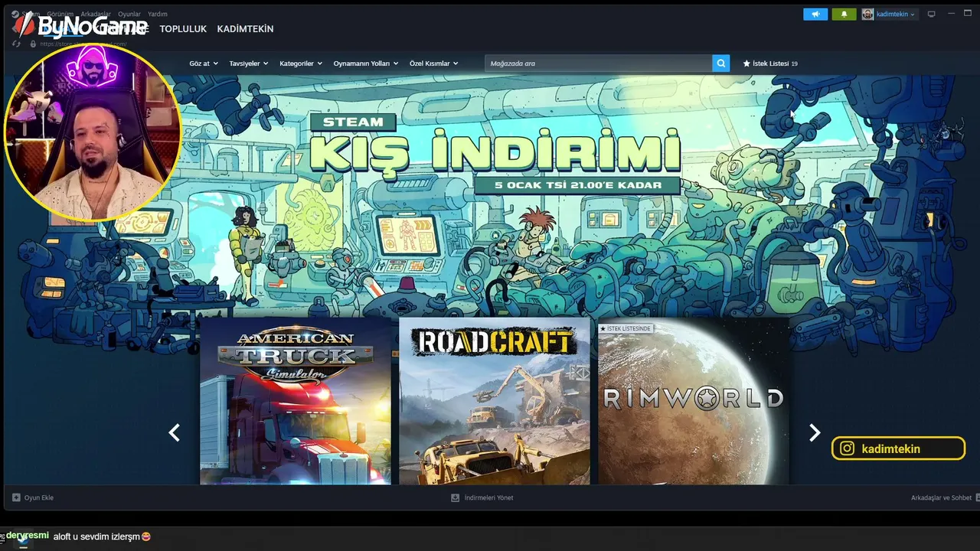Click the page reload arrows icon
Screen dimensions: 980x551
coord(16,44)
